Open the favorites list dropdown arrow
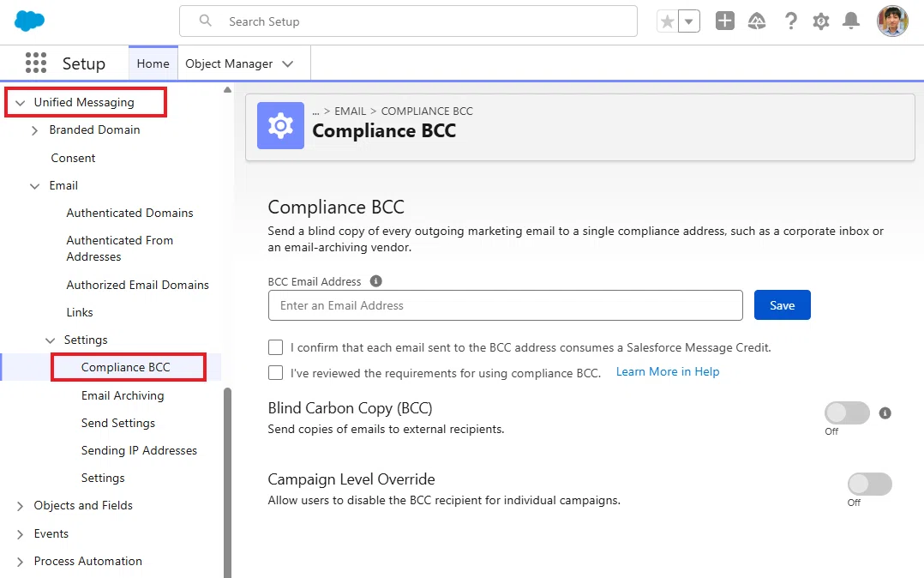 click(689, 21)
